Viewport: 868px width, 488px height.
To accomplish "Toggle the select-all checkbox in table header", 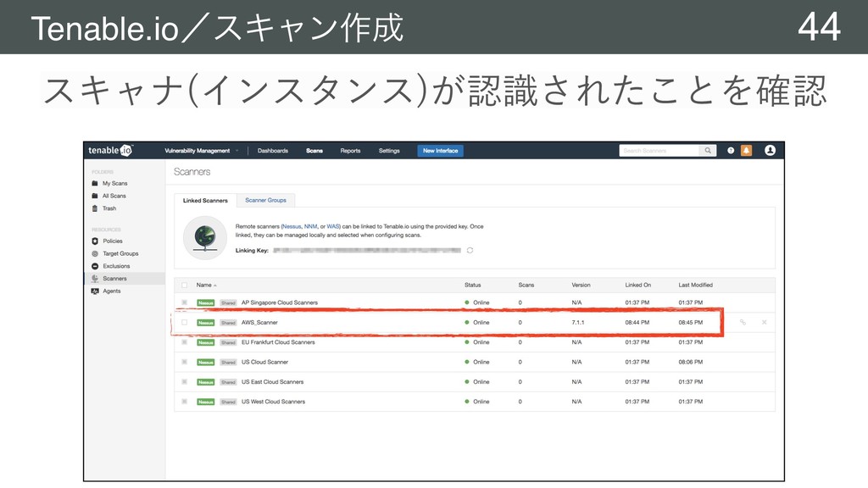I will 184,285.
